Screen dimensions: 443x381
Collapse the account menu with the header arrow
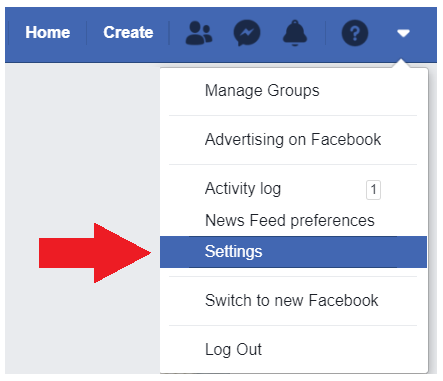tap(403, 33)
